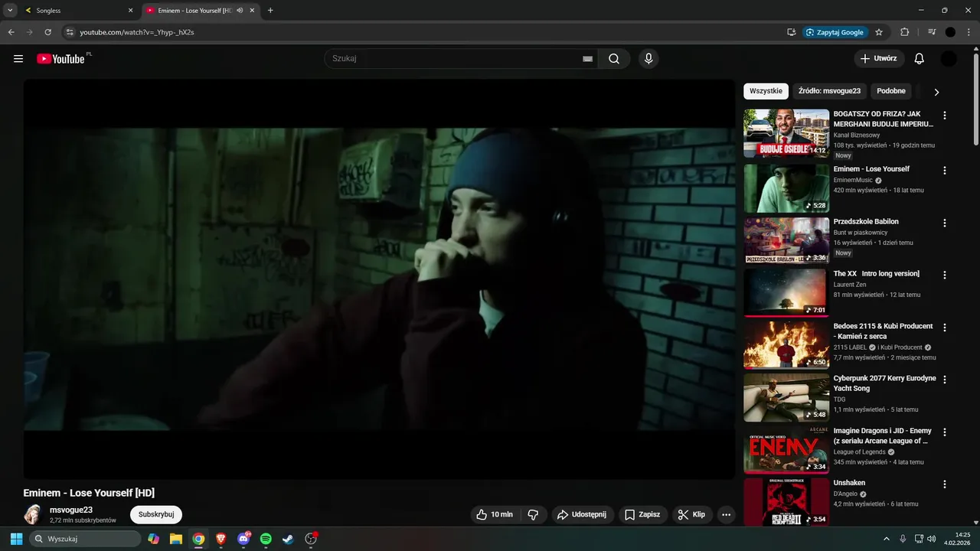This screenshot has height=551, width=980.
Task: Open Copilot from taskbar
Action: [154, 539]
